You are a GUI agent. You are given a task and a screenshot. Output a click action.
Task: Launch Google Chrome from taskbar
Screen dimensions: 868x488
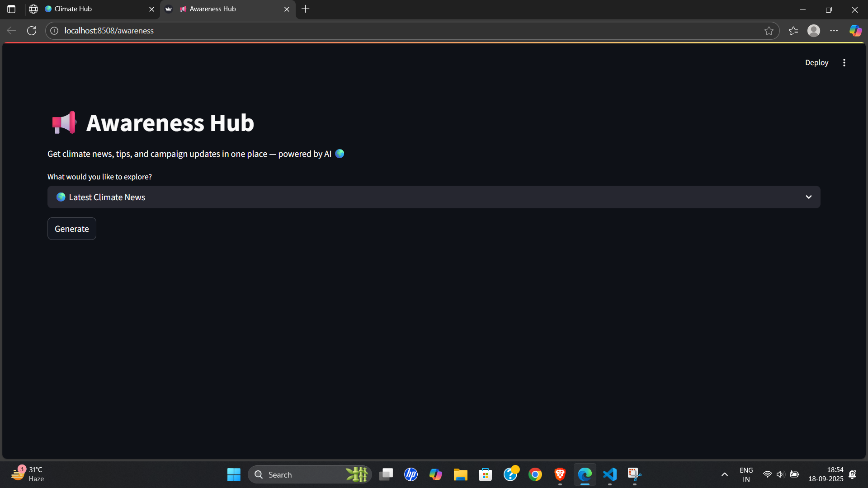click(535, 474)
